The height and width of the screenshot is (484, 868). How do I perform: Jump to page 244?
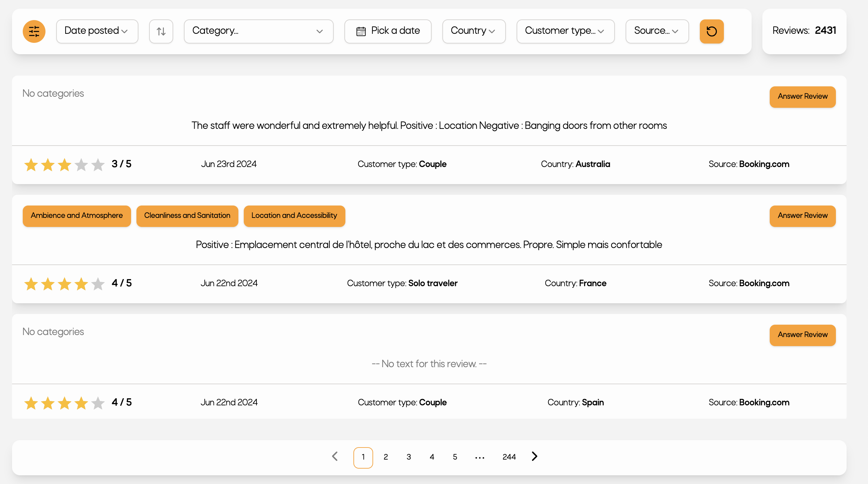click(509, 457)
